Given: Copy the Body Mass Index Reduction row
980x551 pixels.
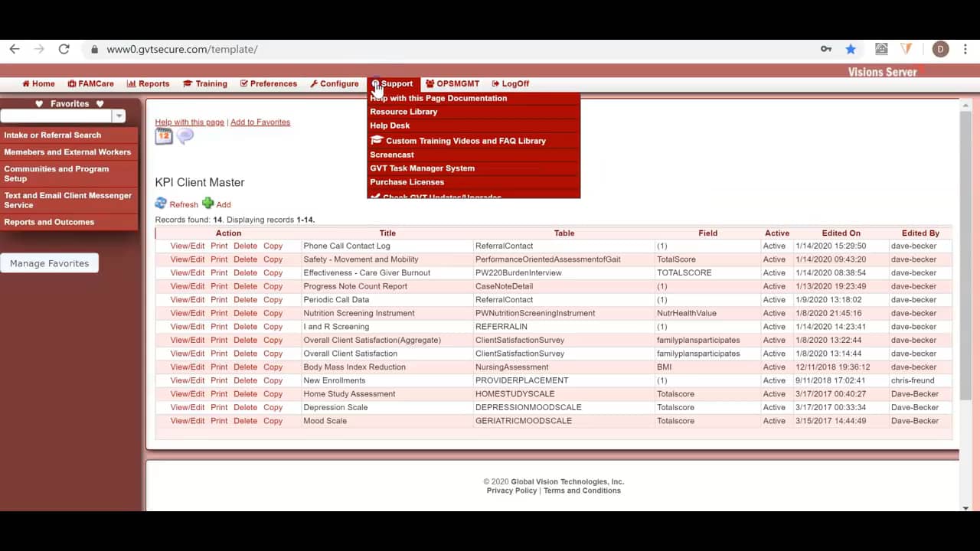Looking at the screenshot, I should tap(273, 367).
